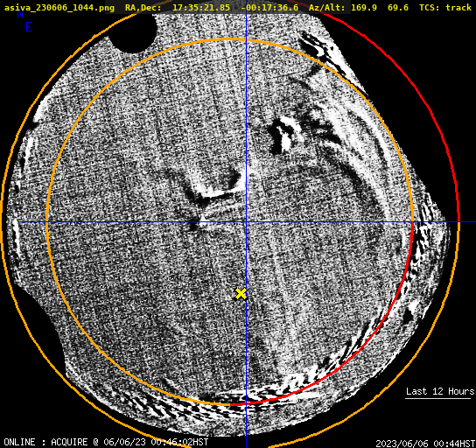Click the yellow X telescope pointing marker

pos(241,294)
